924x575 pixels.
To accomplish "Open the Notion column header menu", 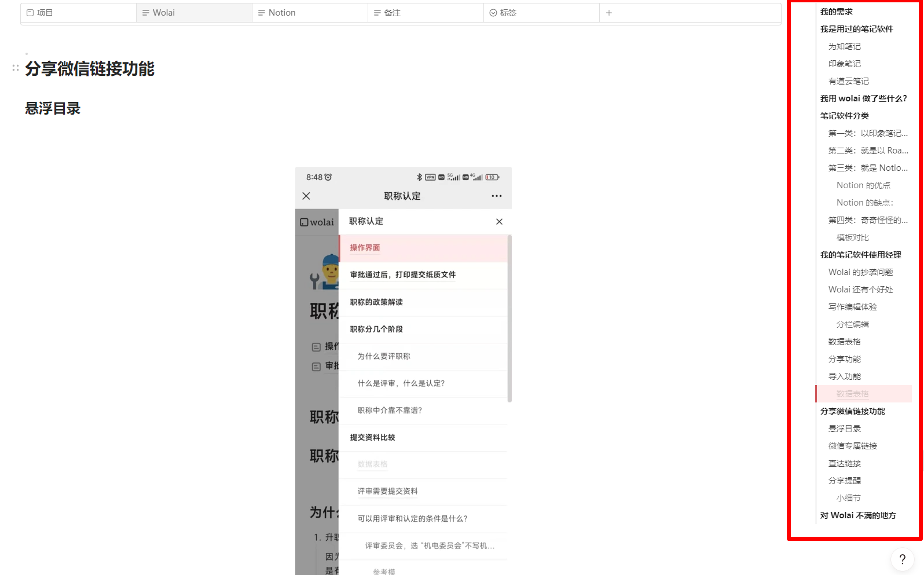I will (310, 13).
